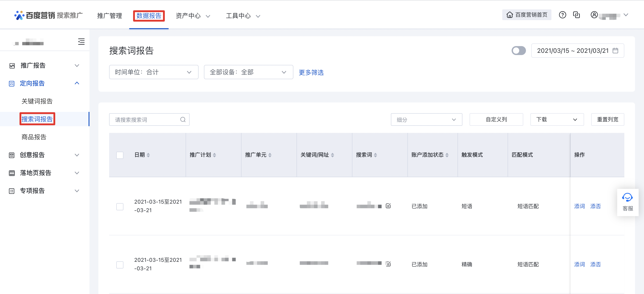
Task: Click 更多筛选 link
Action: tap(311, 72)
